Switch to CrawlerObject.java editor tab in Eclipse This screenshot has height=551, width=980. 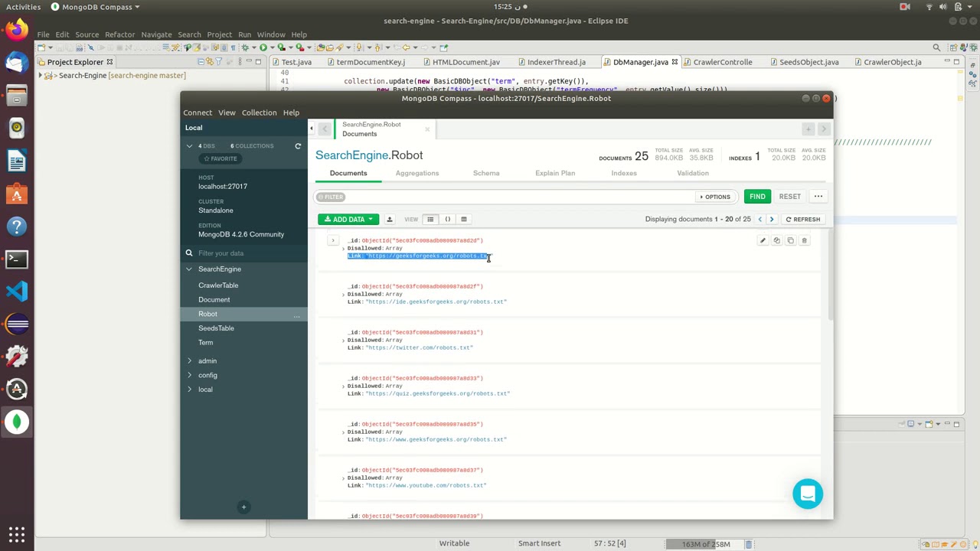click(892, 62)
